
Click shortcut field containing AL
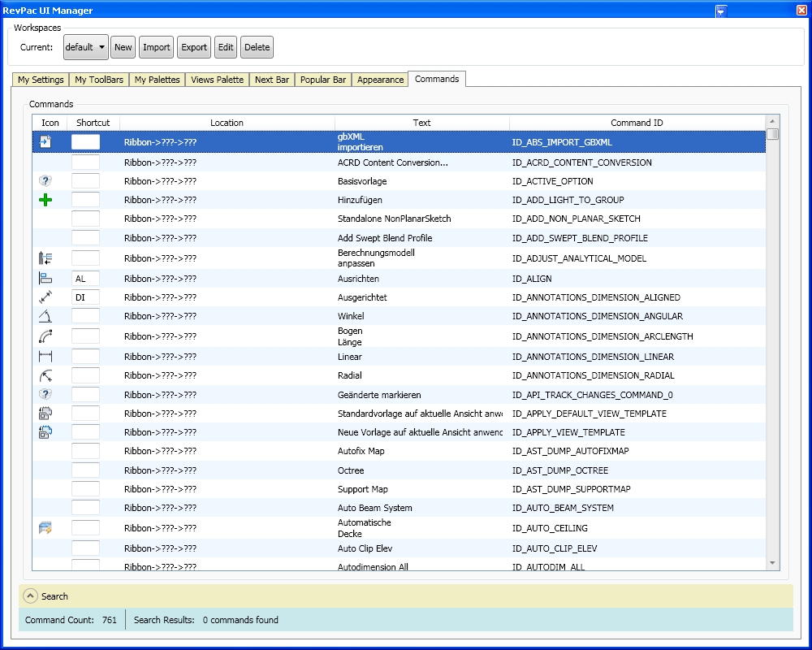point(85,279)
